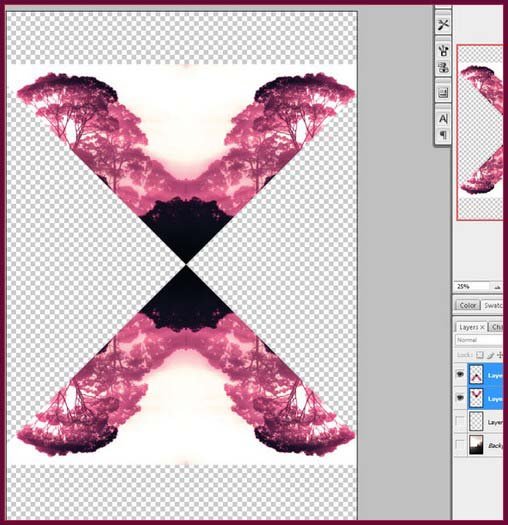Open the Brushes panel icon
Viewport: 508px width, 525px height.
[x=443, y=51]
